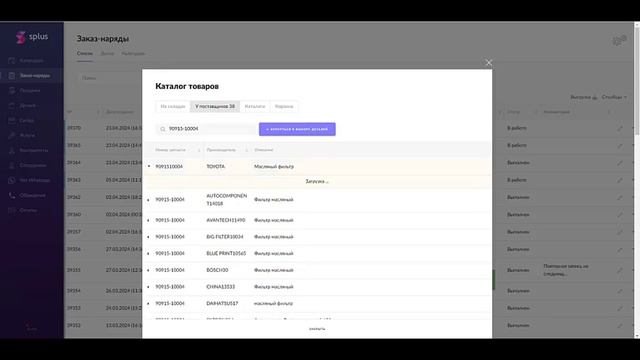
Task: Select the DAIHATSU manufacturer cell
Action: (222, 304)
